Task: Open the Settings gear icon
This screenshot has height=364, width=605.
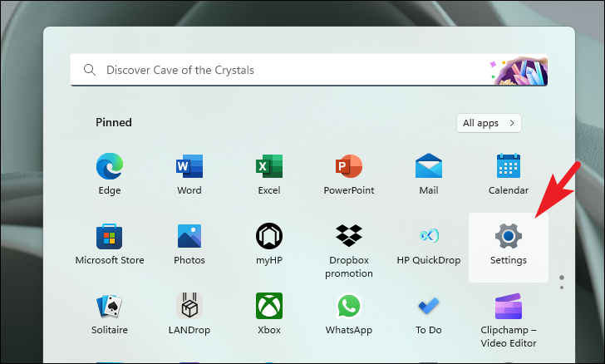Action: click(509, 236)
